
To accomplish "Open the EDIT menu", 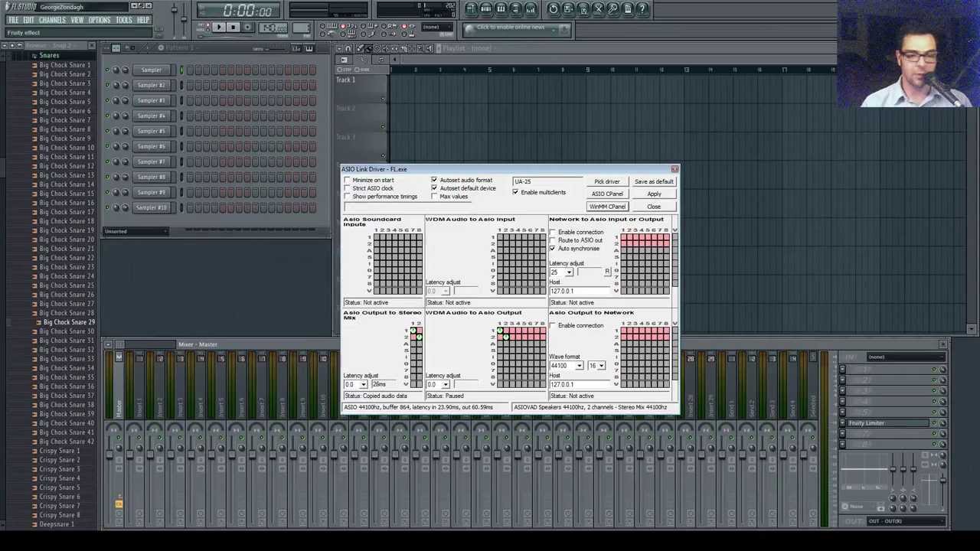I will coord(28,20).
